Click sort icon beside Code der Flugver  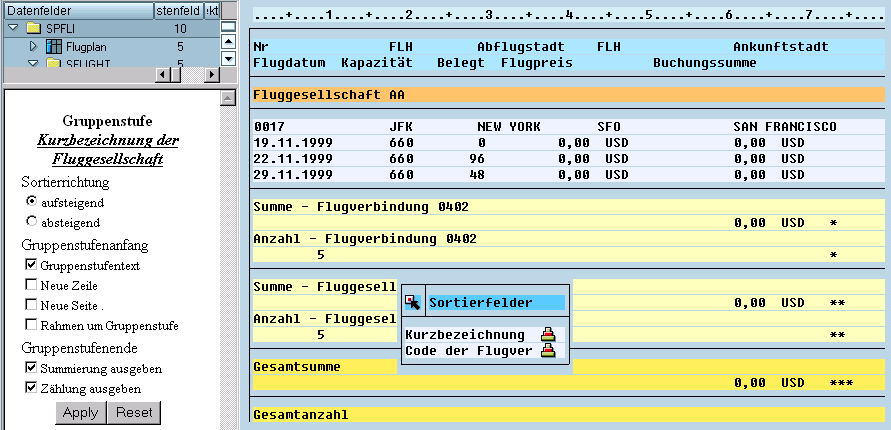547,351
